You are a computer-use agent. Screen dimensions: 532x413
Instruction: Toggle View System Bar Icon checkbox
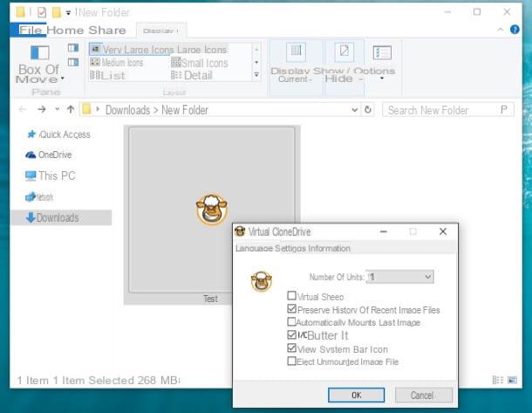(291, 348)
